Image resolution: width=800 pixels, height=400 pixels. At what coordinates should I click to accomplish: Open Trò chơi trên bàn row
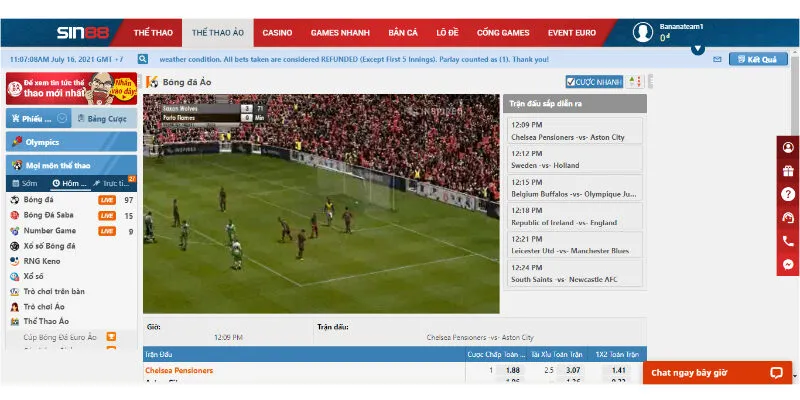(x=71, y=291)
